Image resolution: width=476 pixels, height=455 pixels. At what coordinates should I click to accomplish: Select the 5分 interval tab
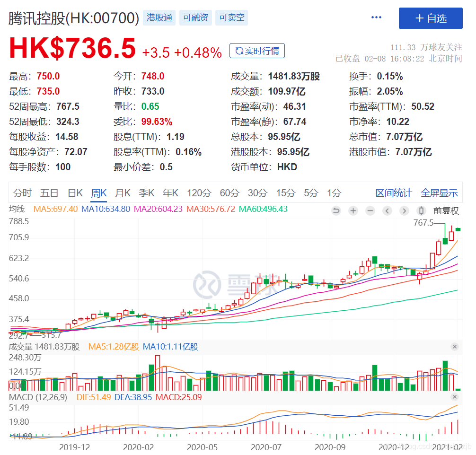point(311,193)
